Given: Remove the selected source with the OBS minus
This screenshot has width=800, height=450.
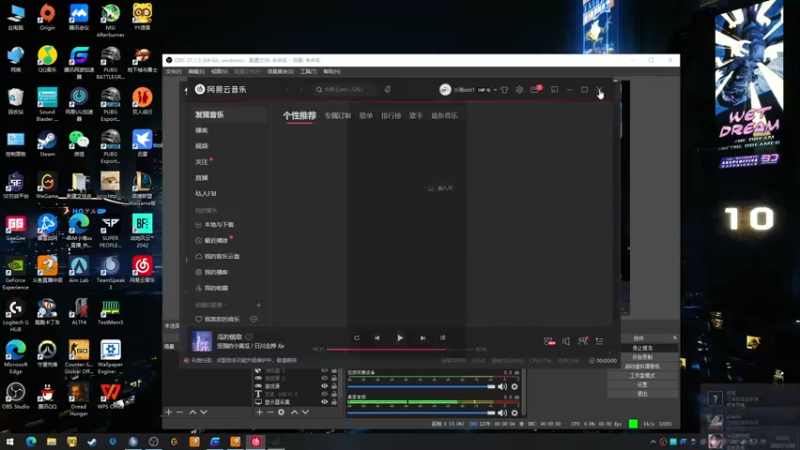Looking at the screenshot, I should [270, 412].
